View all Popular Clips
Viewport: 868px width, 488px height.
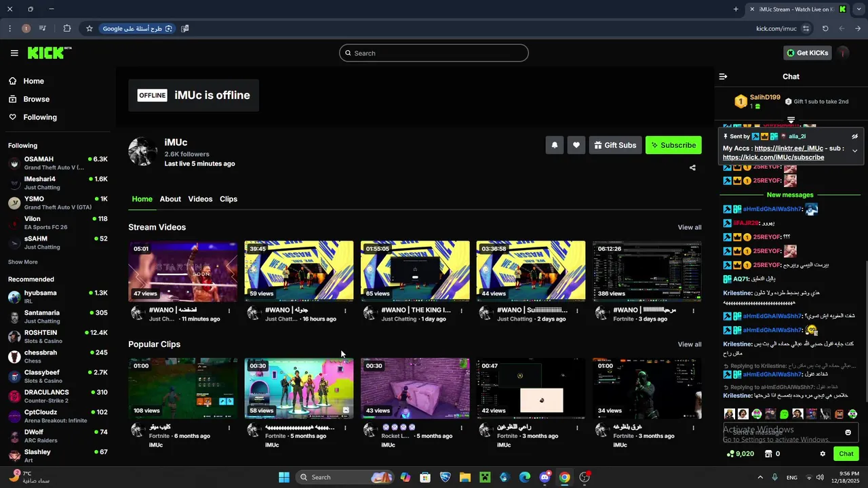690,345
